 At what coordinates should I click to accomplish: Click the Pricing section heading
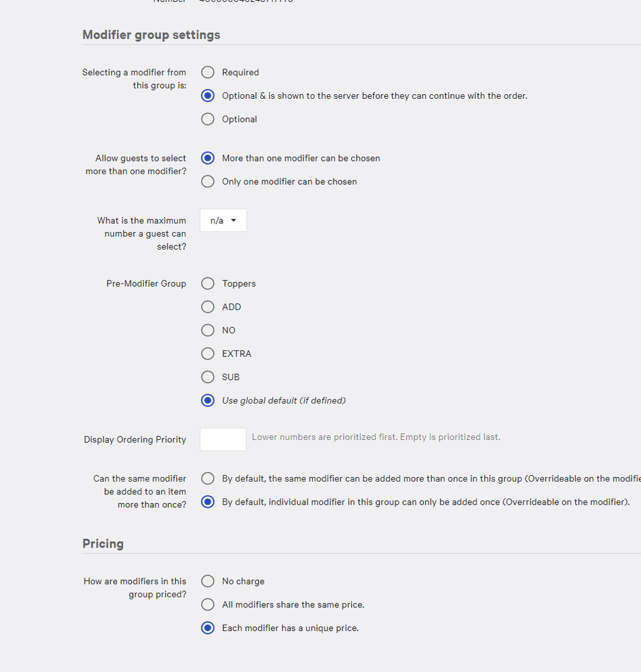click(103, 544)
